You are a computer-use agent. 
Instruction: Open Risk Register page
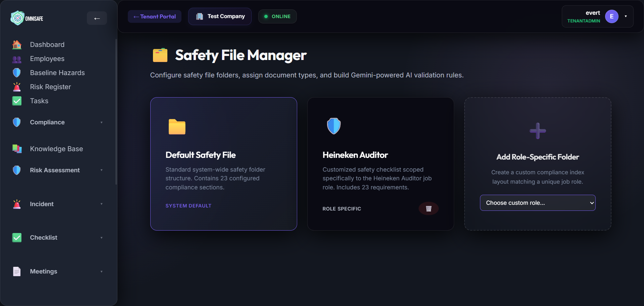(51, 87)
